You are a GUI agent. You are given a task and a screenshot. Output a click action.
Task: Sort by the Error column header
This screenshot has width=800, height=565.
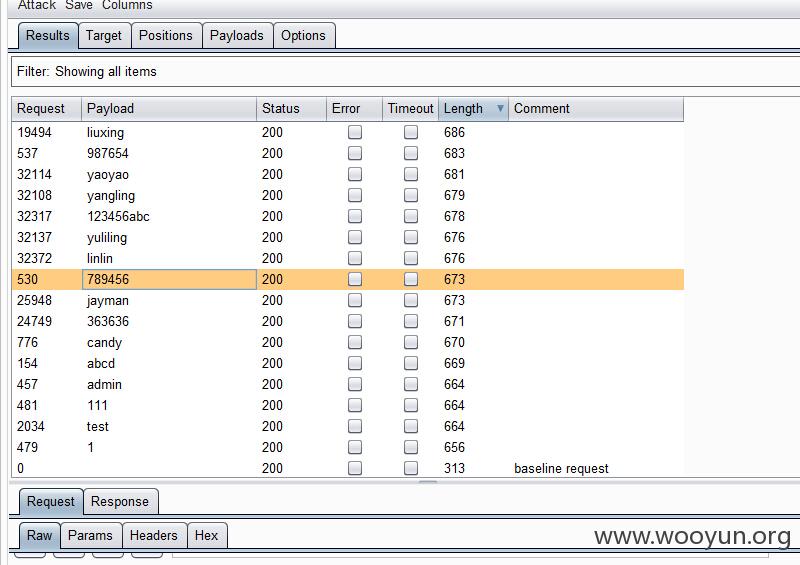pos(355,109)
